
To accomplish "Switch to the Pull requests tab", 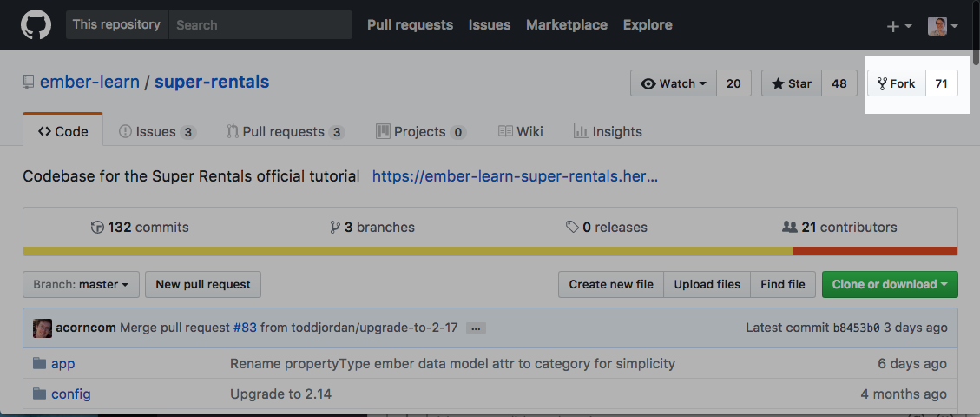I will click(286, 131).
